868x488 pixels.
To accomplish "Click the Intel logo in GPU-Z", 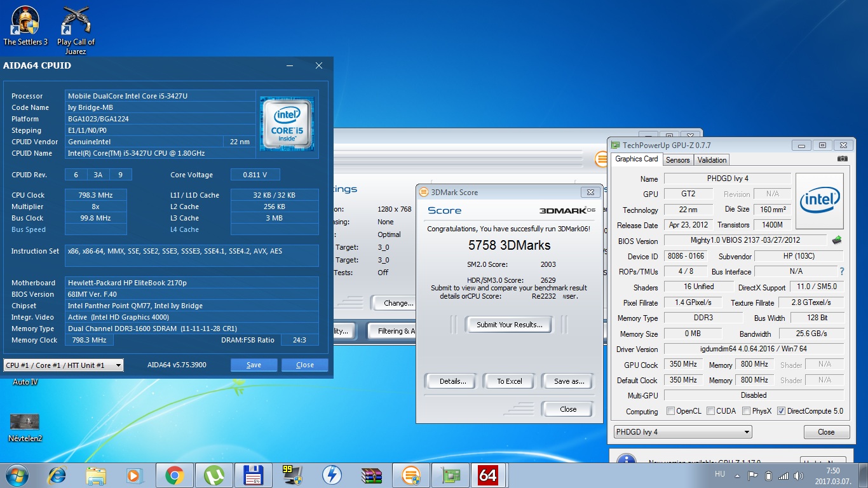I will pos(820,201).
